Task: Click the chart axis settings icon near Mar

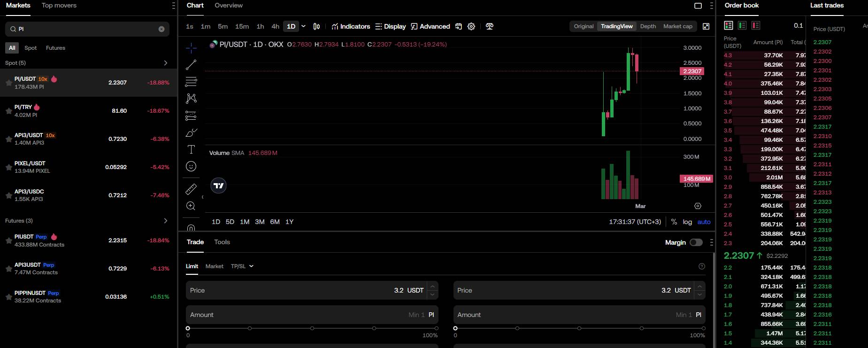Action: [x=698, y=206]
